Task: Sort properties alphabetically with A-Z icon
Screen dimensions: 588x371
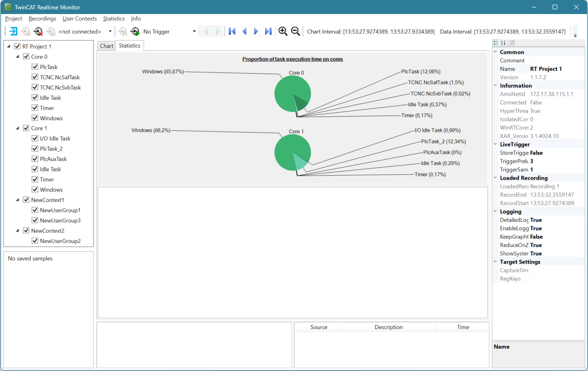Action: coord(503,43)
